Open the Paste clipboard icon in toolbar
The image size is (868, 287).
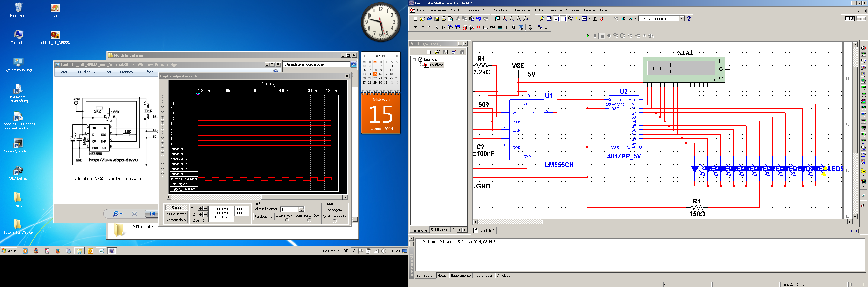472,19
